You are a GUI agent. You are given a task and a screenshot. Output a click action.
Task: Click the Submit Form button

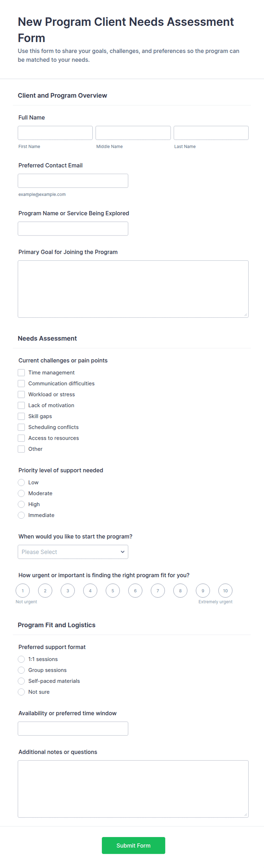click(x=133, y=845)
